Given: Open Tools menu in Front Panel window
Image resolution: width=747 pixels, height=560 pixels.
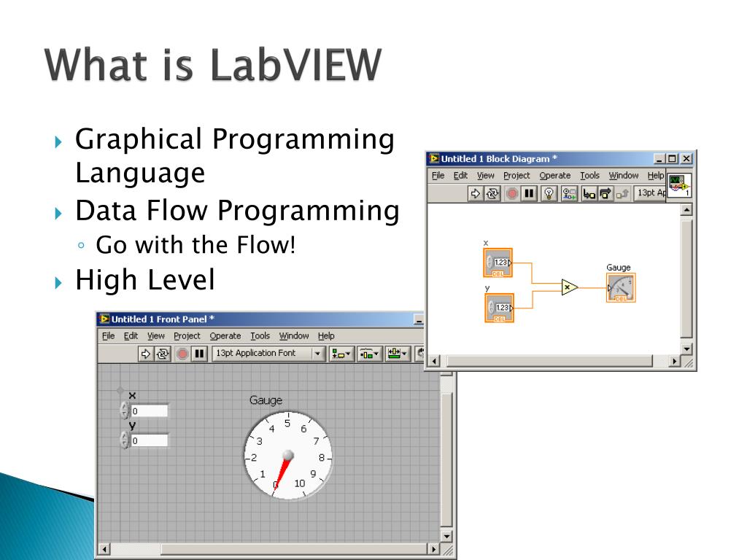Looking at the screenshot, I should (260, 335).
